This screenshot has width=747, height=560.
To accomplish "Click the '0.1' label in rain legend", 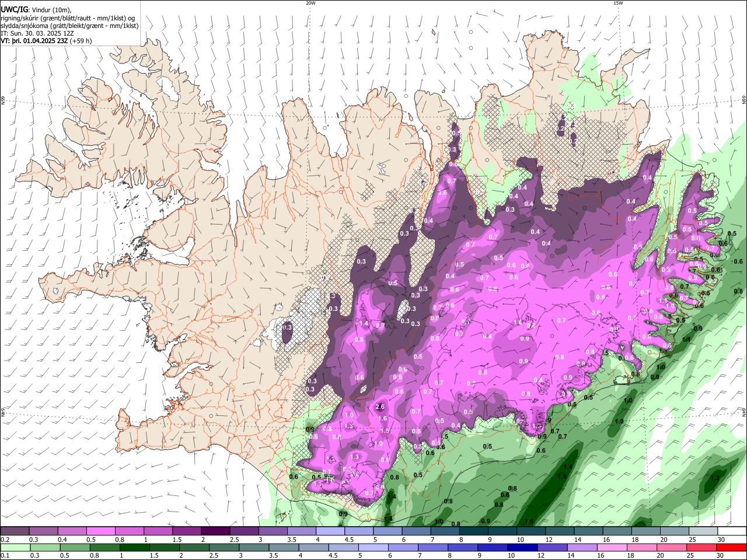I will pos(5,555).
